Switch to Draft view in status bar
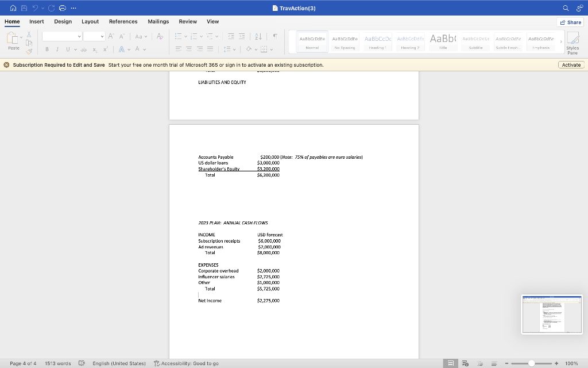The width and height of the screenshot is (588, 368). pyautogui.click(x=494, y=363)
